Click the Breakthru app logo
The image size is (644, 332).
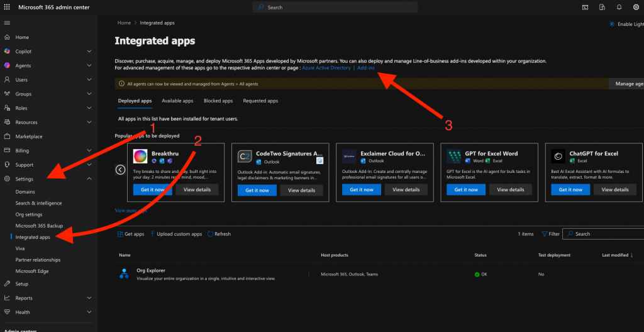click(140, 156)
